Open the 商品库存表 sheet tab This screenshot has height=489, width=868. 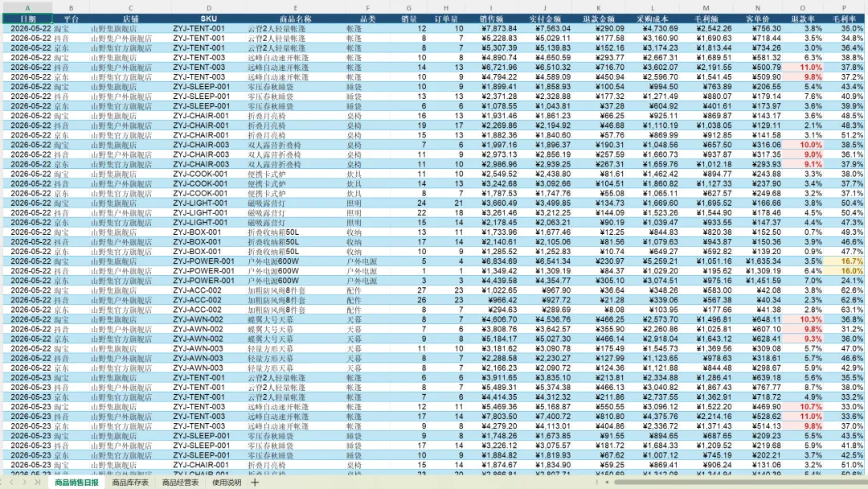click(130, 483)
